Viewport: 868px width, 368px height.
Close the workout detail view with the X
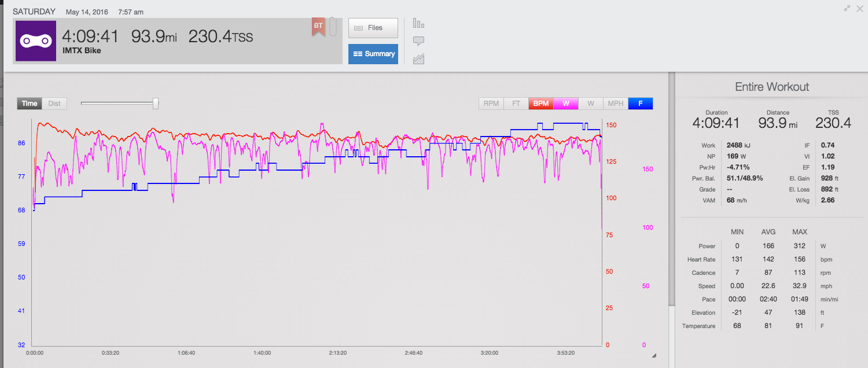(859, 8)
